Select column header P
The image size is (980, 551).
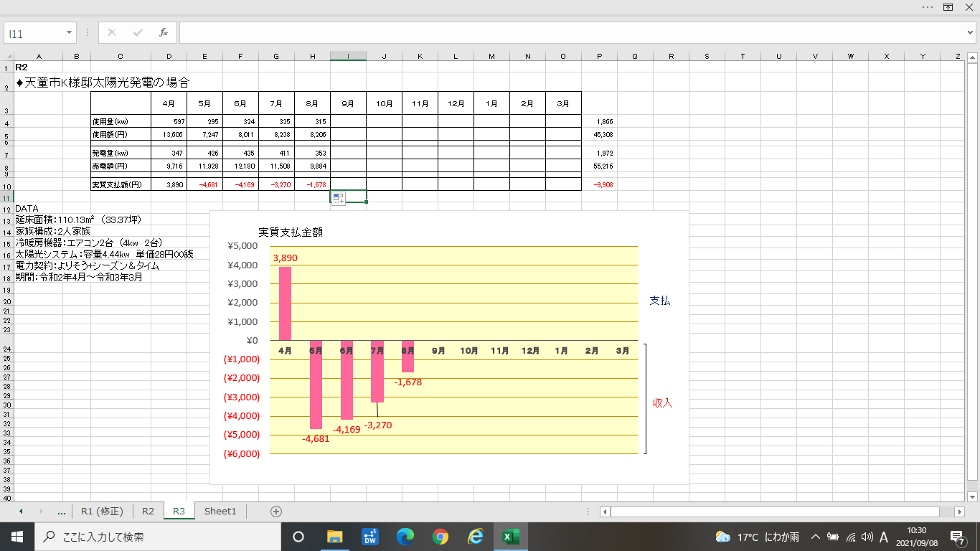tap(599, 56)
